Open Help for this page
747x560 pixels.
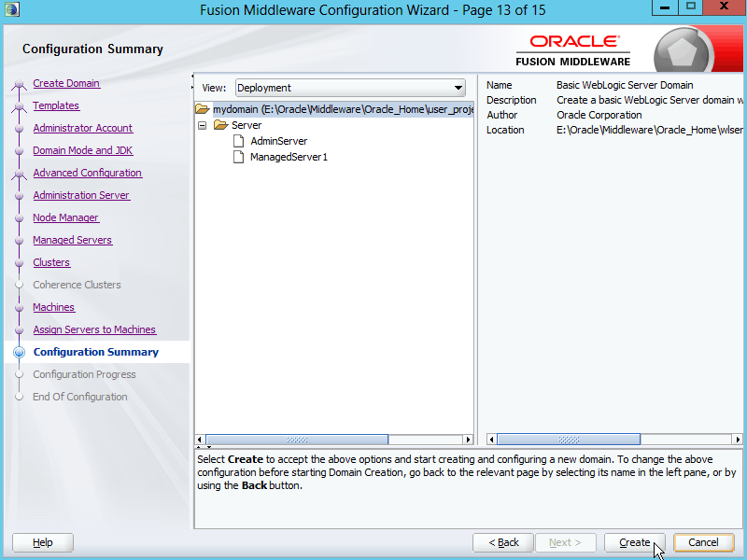[43, 542]
